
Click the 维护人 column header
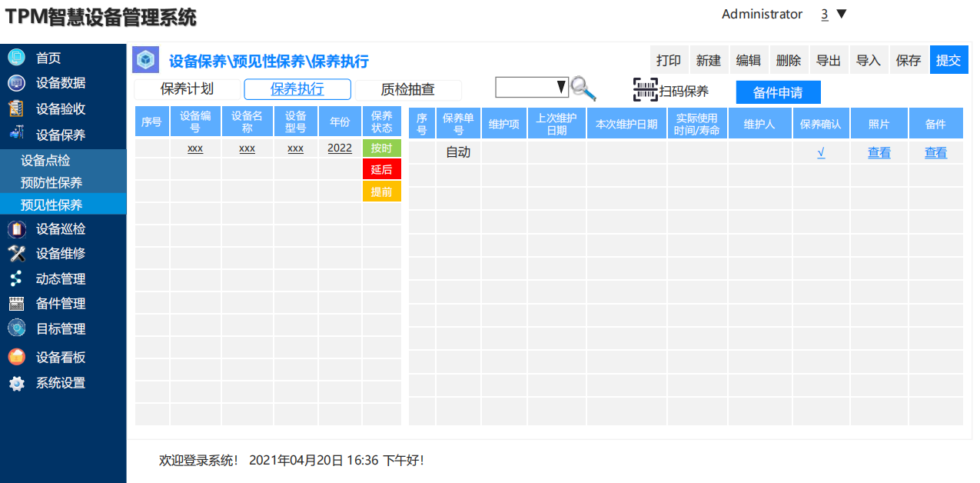pos(760,123)
